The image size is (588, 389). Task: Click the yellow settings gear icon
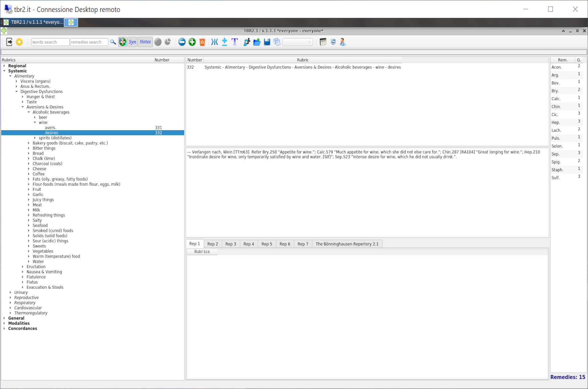click(19, 42)
